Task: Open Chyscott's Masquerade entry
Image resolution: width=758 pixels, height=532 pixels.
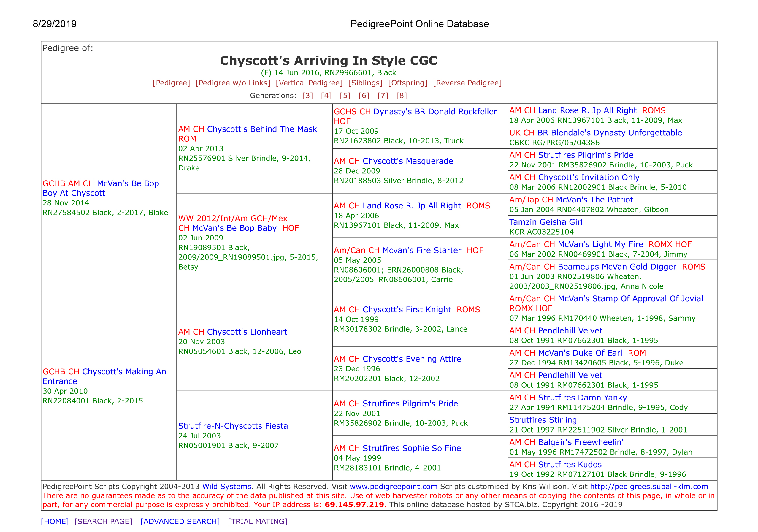Action: click(x=408, y=161)
